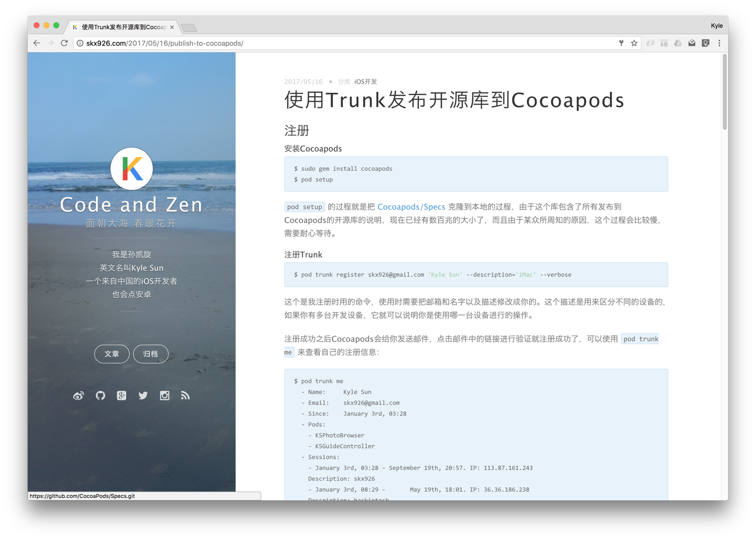Click the 'KSGuideController' pod entry

341,446
